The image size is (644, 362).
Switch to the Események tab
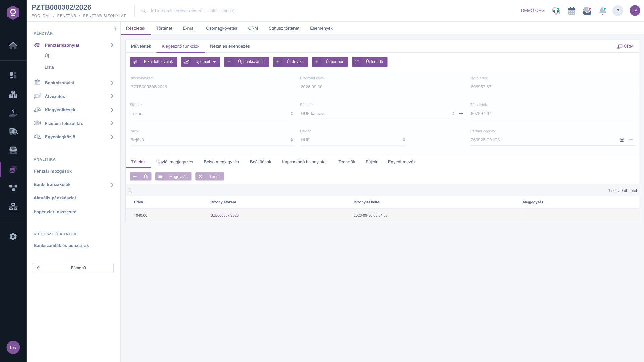click(321, 28)
